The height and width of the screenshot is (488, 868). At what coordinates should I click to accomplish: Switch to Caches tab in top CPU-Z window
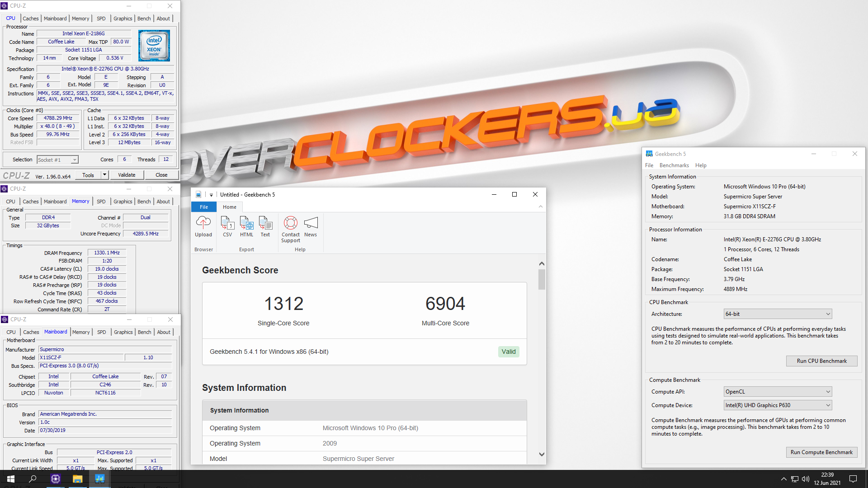click(31, 19)
